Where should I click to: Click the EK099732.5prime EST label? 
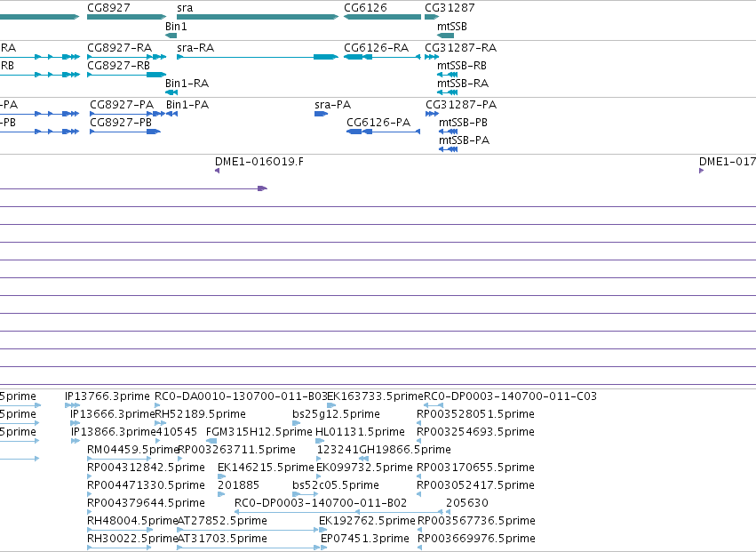tap(364, 467)
